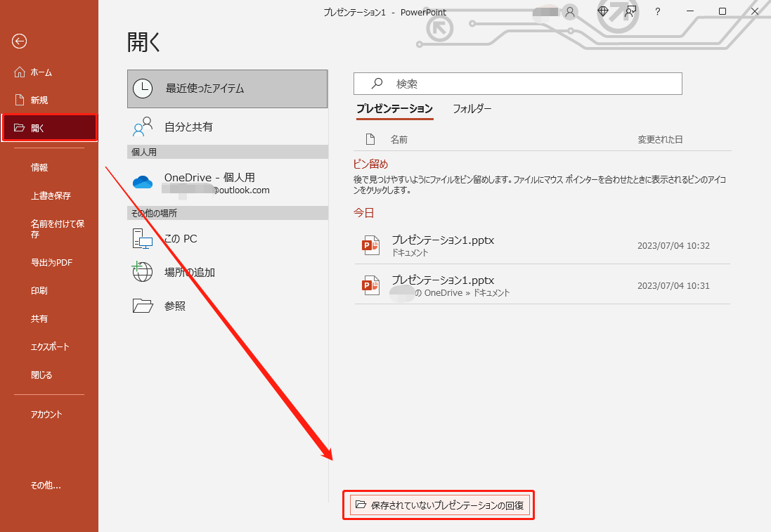Click the 今日 group heading
The height and width of the screenshot is (532, 771).
(x=364, y=213)
